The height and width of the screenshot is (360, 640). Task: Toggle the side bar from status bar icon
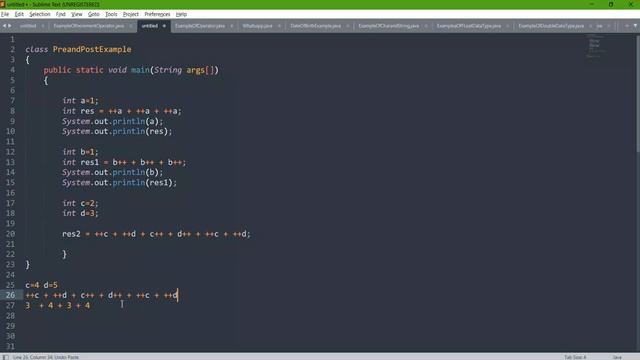coord(5,357)
